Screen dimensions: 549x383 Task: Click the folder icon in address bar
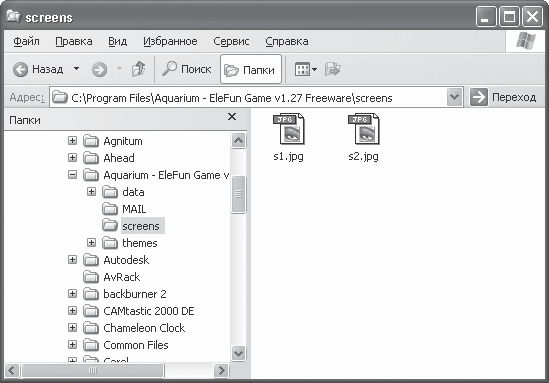[60, 97]
